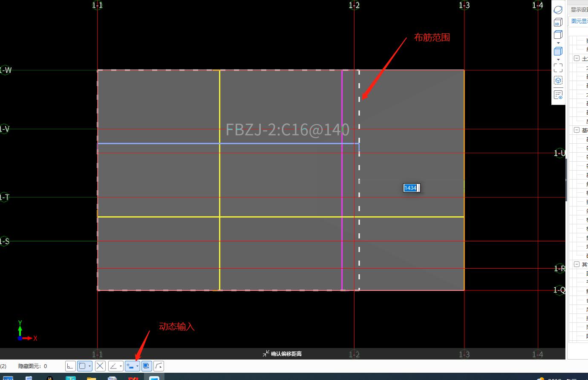Click the top 1-1 axis label

pos(97,5)
